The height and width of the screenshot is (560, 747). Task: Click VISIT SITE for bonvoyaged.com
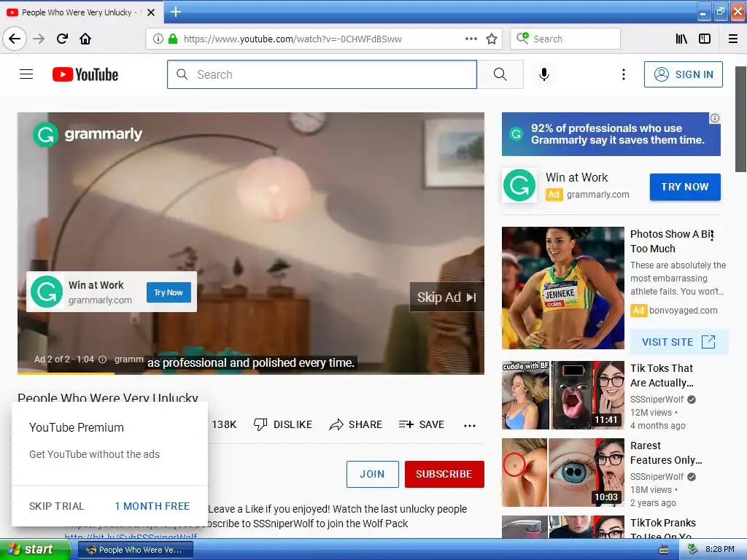[679, 342]
